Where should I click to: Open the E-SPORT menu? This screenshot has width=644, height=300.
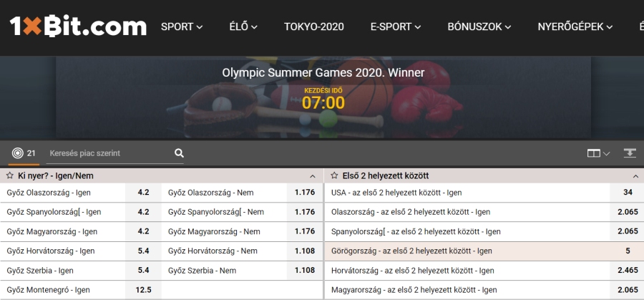pyautogui.click(x=396, y=26)
